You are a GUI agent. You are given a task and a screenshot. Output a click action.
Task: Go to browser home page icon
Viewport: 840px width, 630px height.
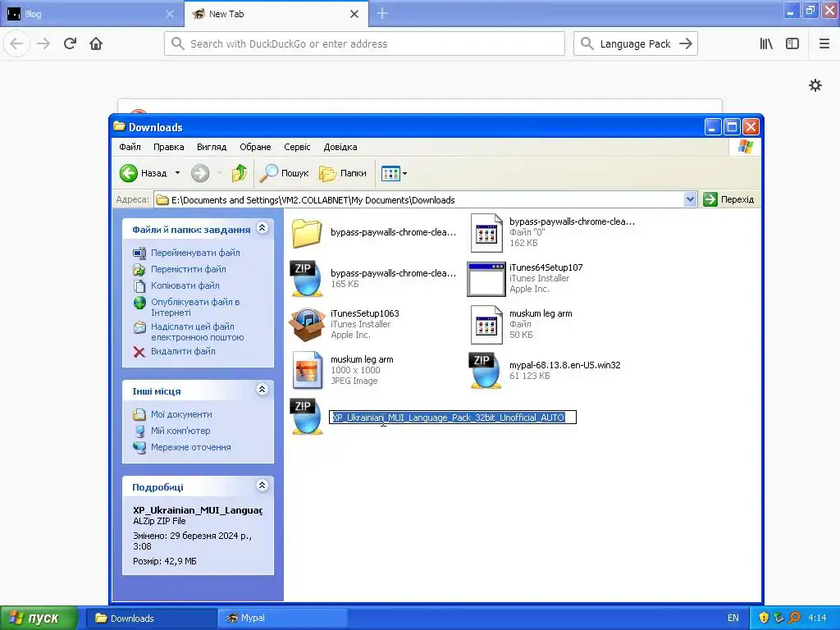pos(96,44)
